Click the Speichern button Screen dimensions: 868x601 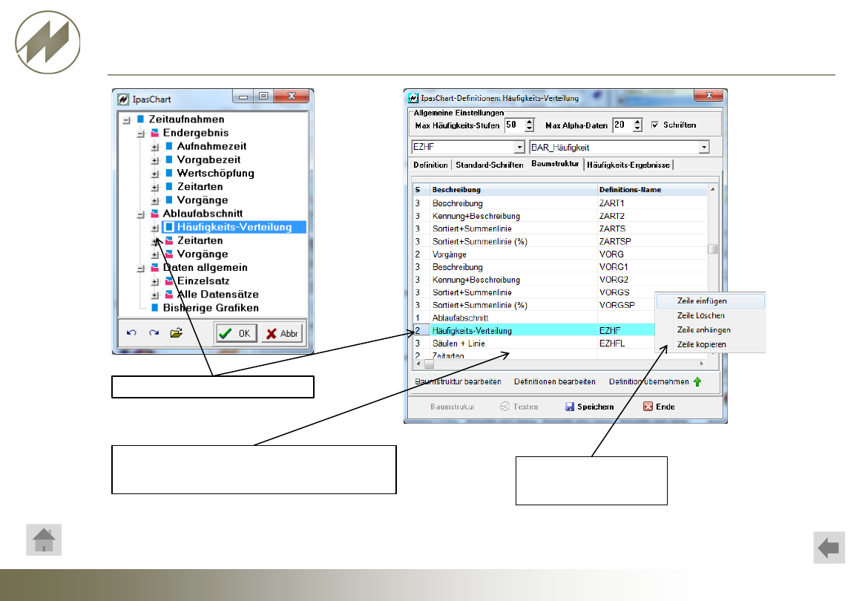pyautogui.click(x=590, y=407)
